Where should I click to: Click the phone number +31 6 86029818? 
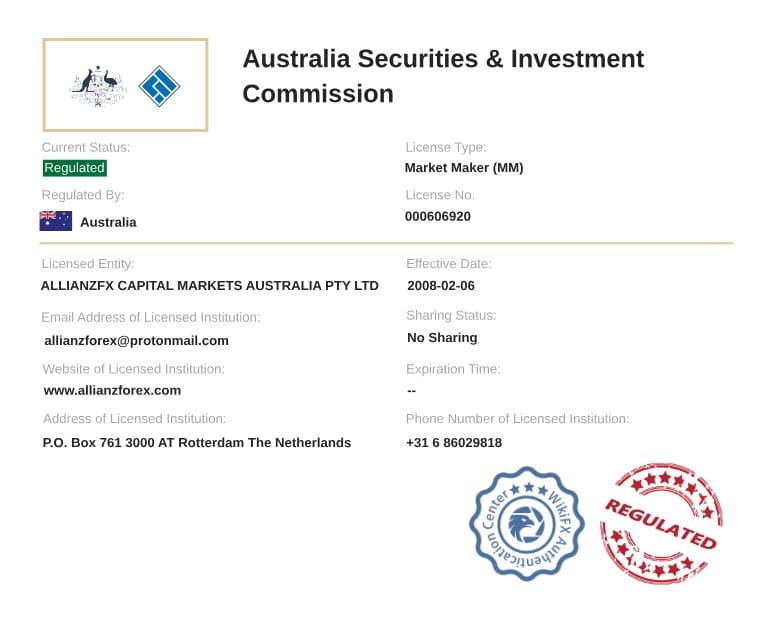click(454, 442)
